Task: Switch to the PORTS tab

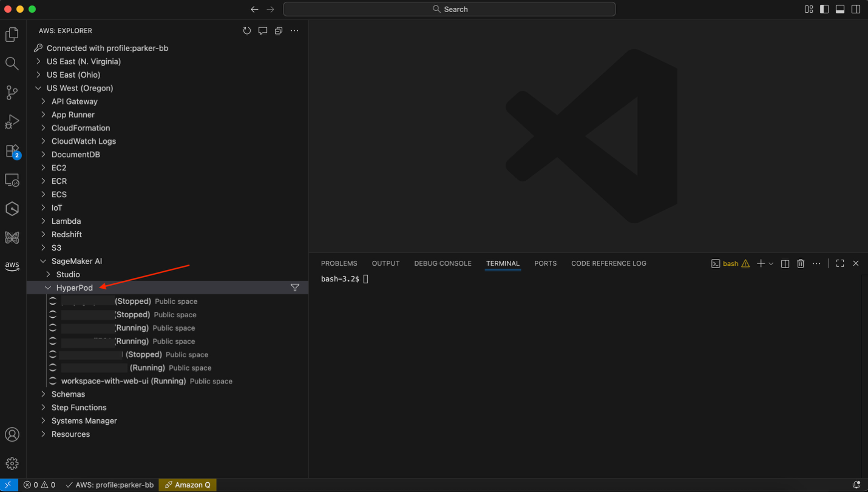Action: (x=545, y=263)
